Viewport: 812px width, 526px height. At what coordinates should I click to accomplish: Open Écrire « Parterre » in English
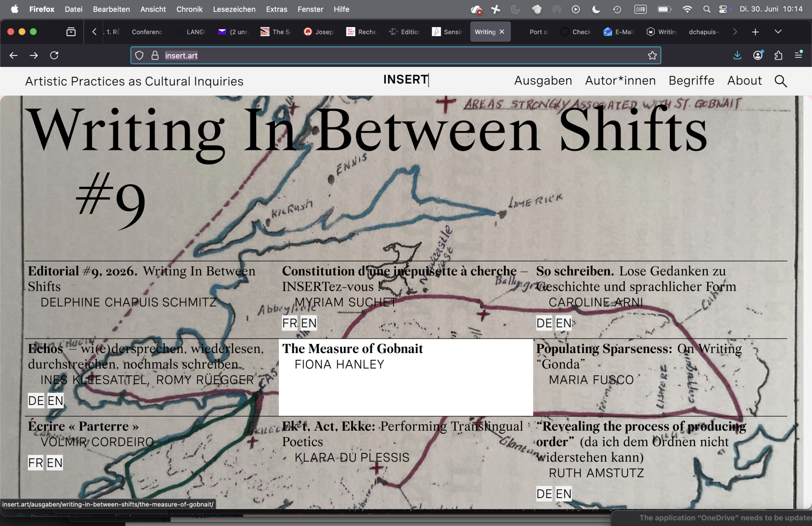tap(55, 463)
